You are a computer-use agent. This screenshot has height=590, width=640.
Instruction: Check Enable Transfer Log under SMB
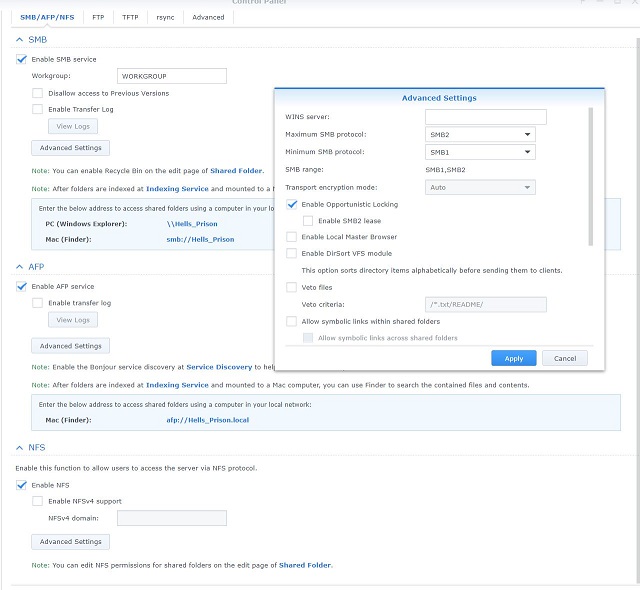pos(38,109)
